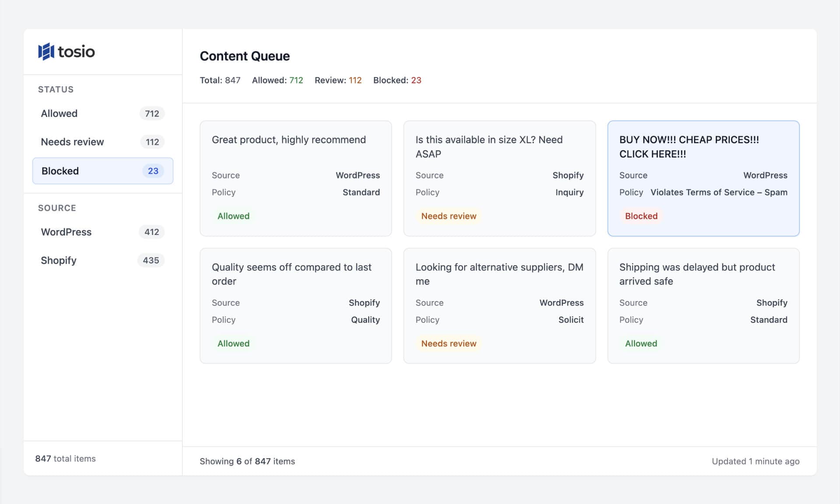Image resolution: width=840 pixels, height=504 pixels.
Task: Click the 435 badge beside Shopify
Action: 151,260
